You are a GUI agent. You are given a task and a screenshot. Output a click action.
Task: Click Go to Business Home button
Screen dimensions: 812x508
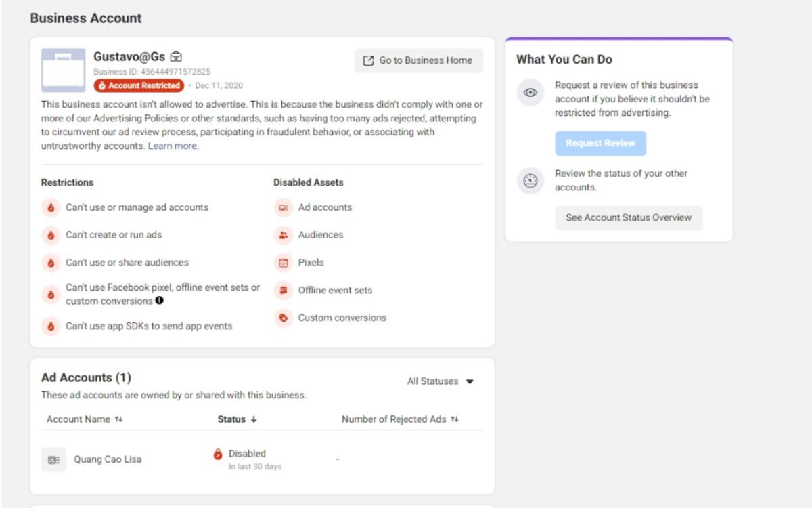419,60
